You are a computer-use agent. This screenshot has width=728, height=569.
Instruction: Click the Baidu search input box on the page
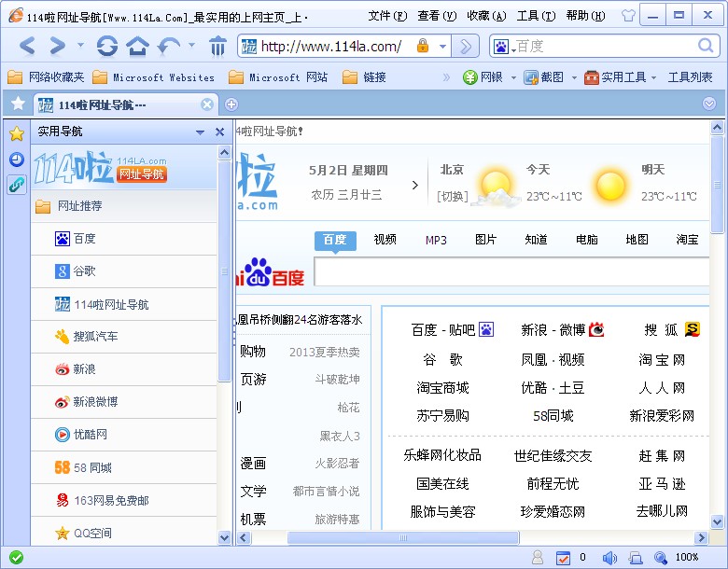tap(511, 272)
